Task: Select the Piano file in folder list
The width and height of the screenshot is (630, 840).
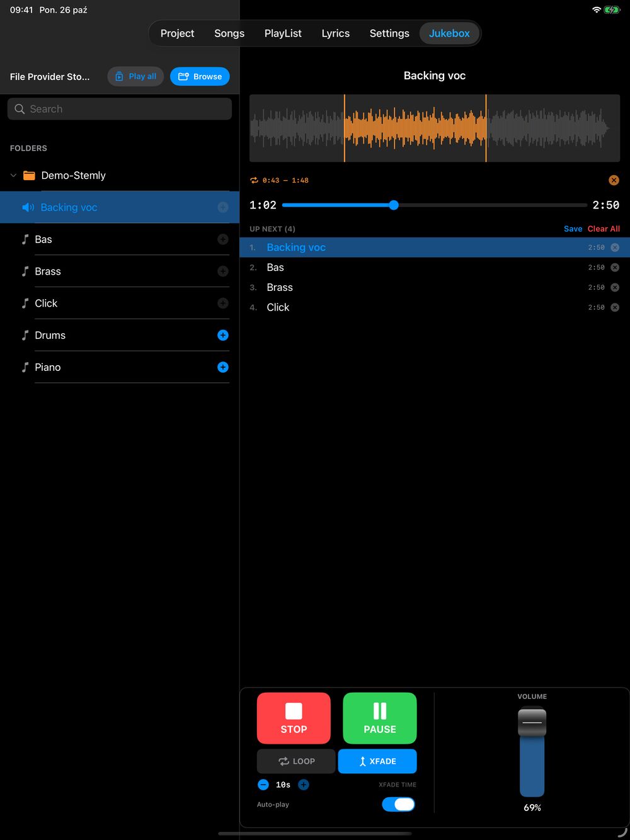Action: pyautogui.click(x=120, y=367)
